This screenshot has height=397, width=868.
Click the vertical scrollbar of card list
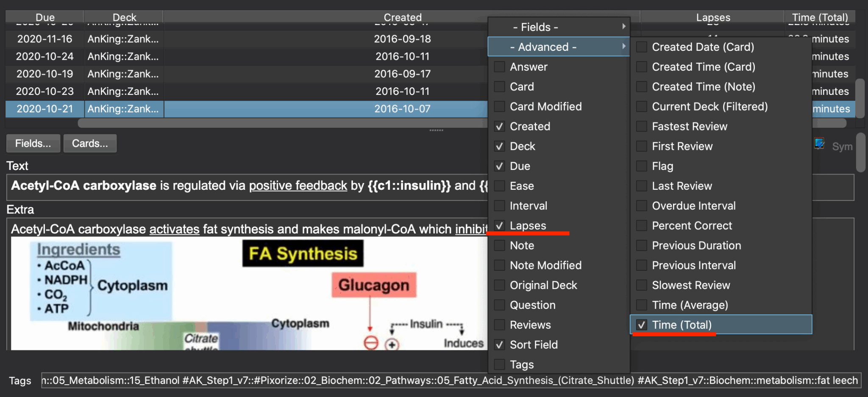click(x=860, y=98)
